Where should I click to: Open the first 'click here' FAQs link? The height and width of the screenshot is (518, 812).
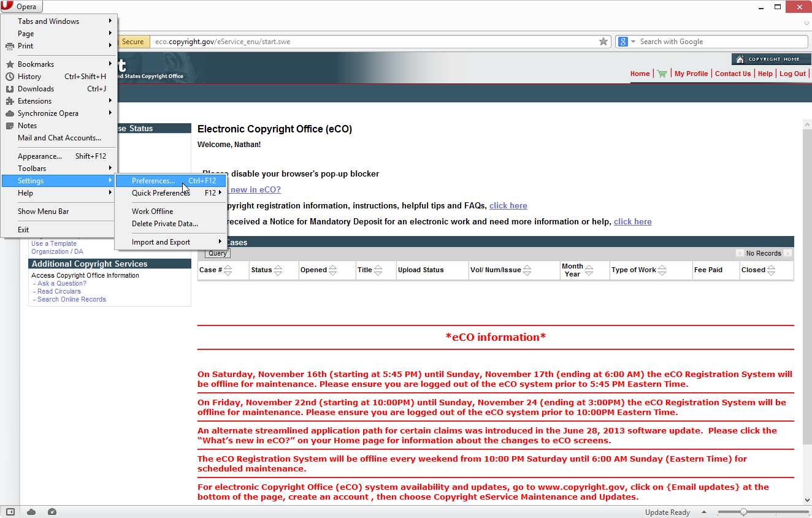[x=508, y=206]
